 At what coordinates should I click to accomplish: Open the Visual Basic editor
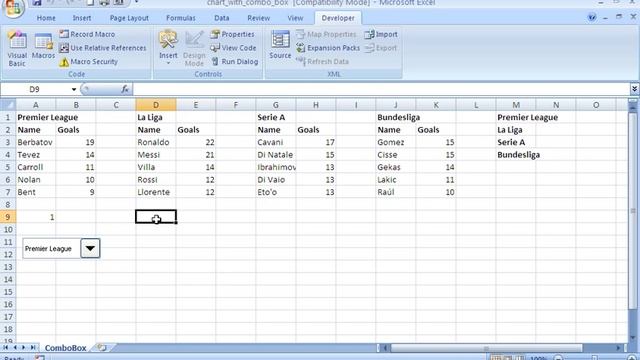click(17, 48)
